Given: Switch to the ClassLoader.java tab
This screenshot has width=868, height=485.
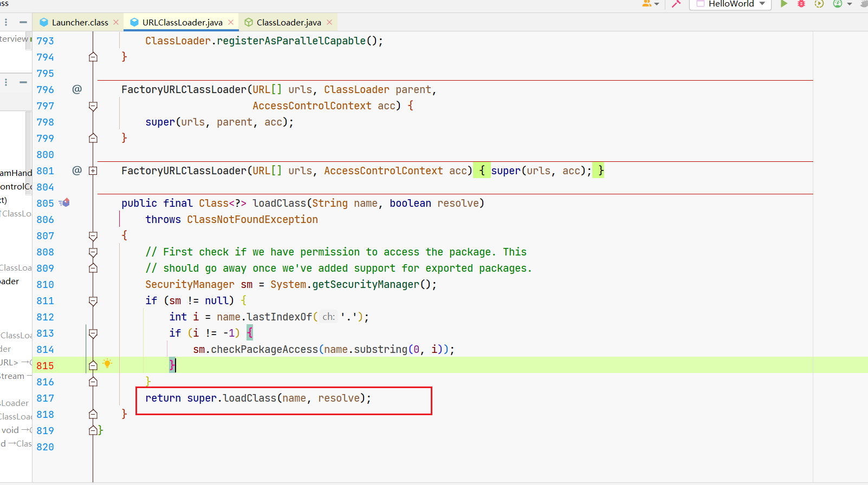Looking at the screenshot, I should point(288,22).
